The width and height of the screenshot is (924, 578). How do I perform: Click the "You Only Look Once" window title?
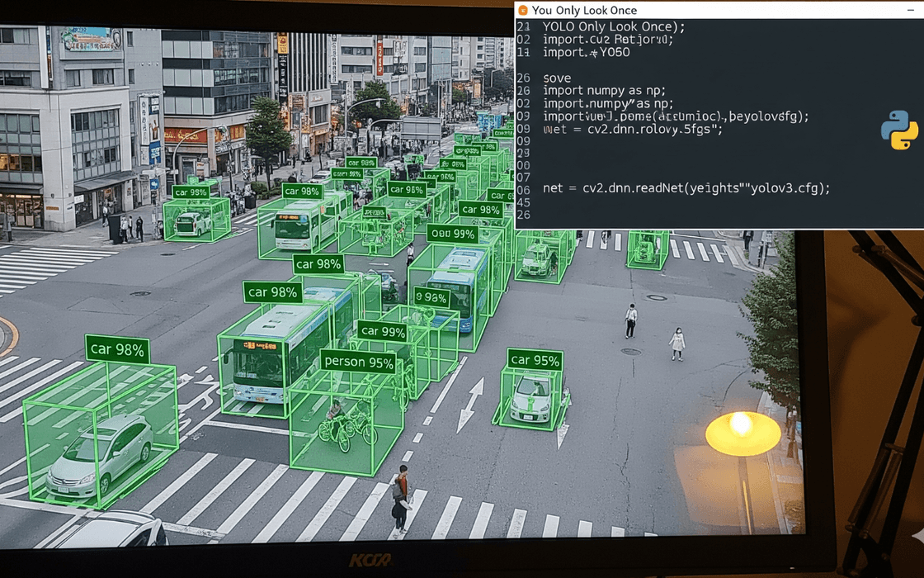(x=584, y=10)
